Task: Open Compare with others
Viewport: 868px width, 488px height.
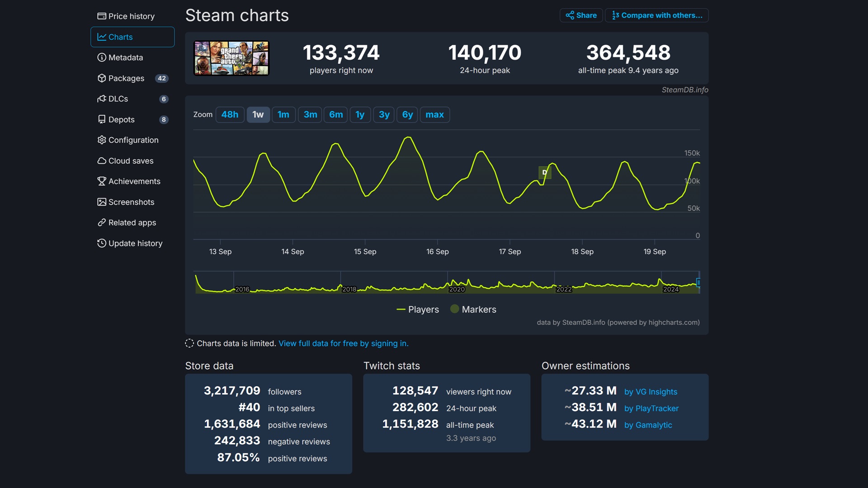Action: click(656, 15)
